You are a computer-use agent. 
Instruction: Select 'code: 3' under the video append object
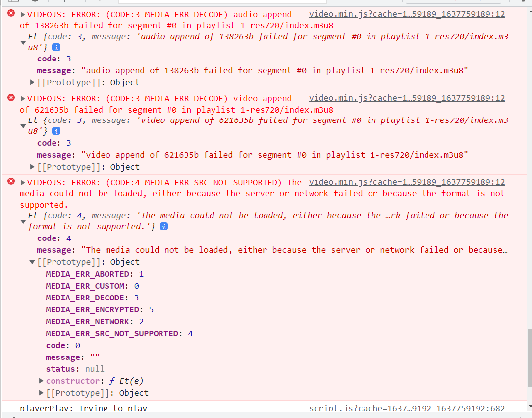54,143
